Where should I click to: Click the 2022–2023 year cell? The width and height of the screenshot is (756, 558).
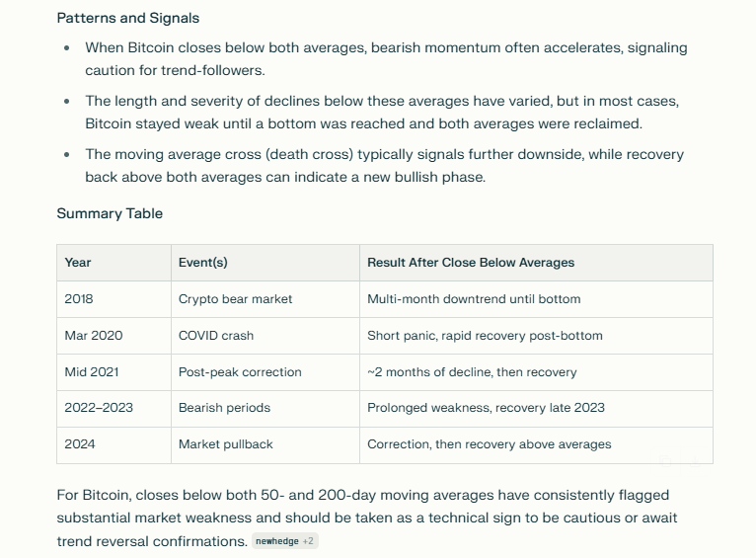point(99,408)
